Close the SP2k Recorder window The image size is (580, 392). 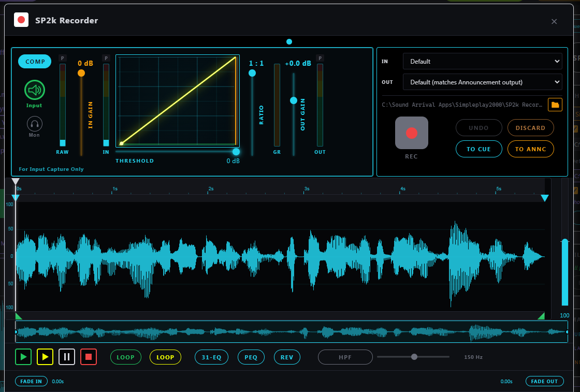click(554, 21)
